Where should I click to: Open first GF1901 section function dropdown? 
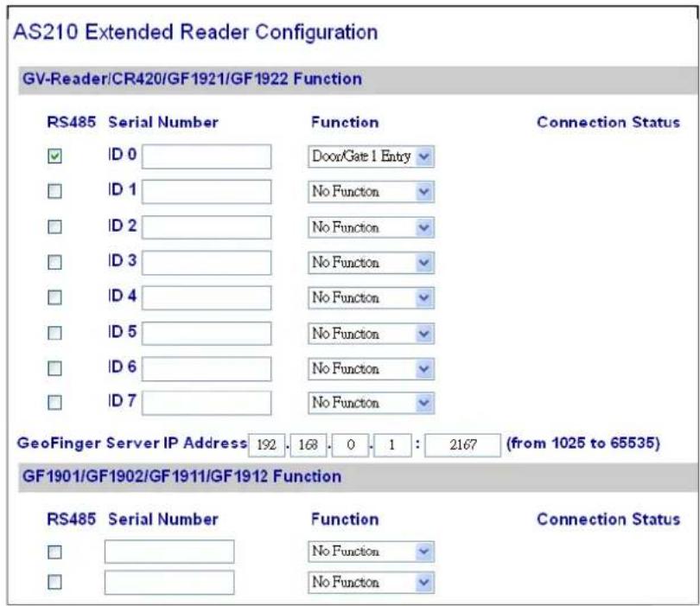pyautogui.click(x=371, y=552)
